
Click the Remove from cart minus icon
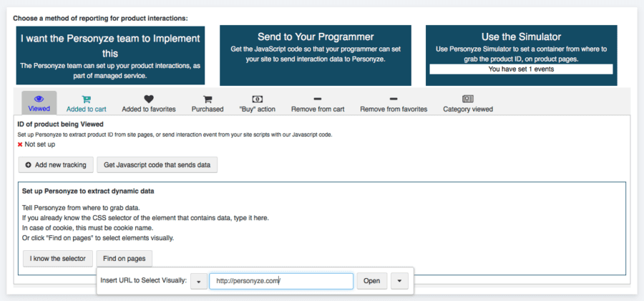[x=318, y=99]
